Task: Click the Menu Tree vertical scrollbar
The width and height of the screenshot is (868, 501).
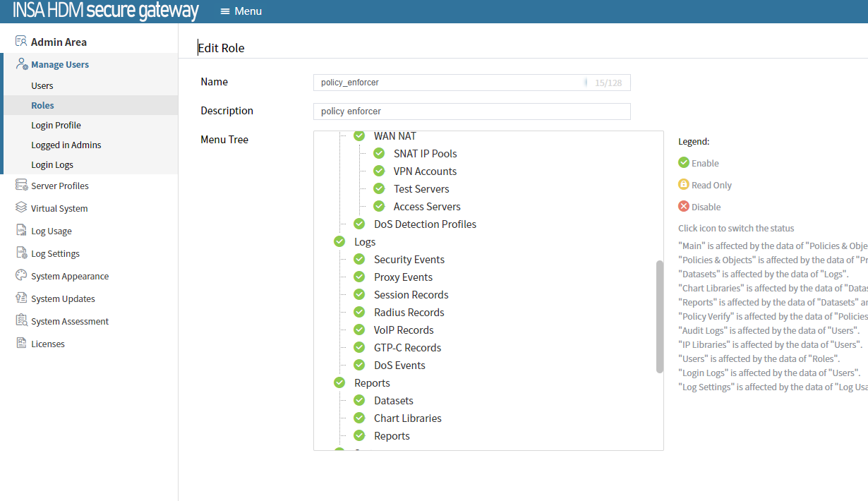Action: tap(660, 316)
